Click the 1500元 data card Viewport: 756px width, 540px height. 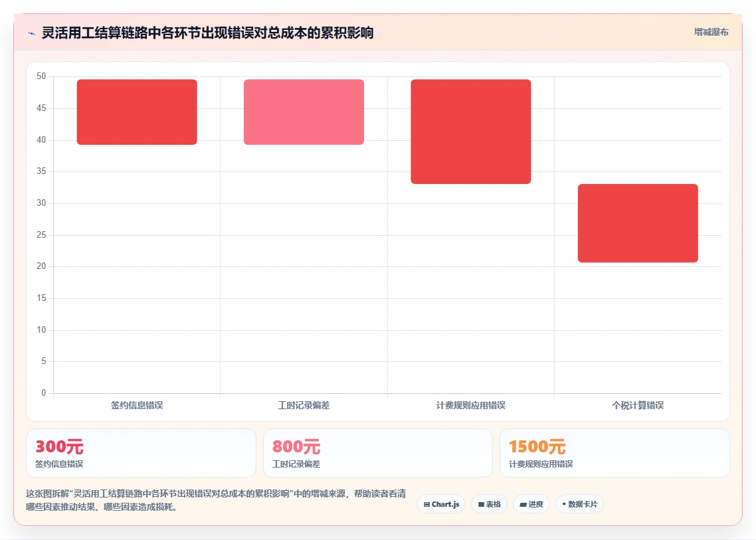(614, 453)
